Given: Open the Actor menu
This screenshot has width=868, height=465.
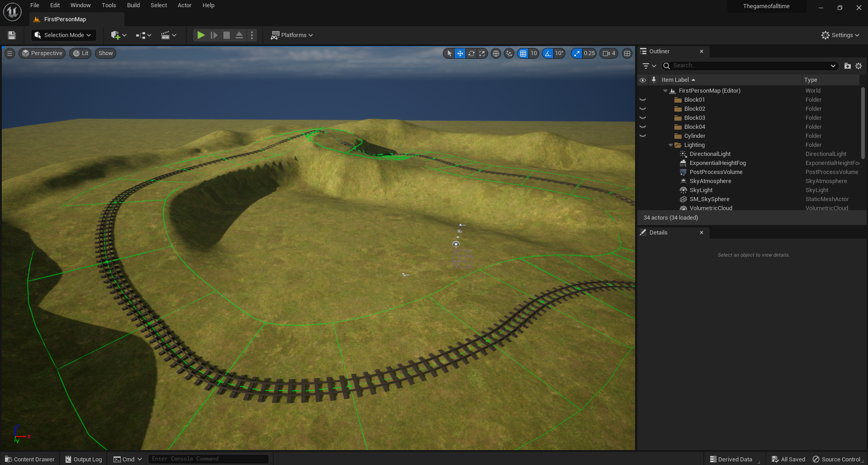Looking at the screenshot, I should [185, 5].
